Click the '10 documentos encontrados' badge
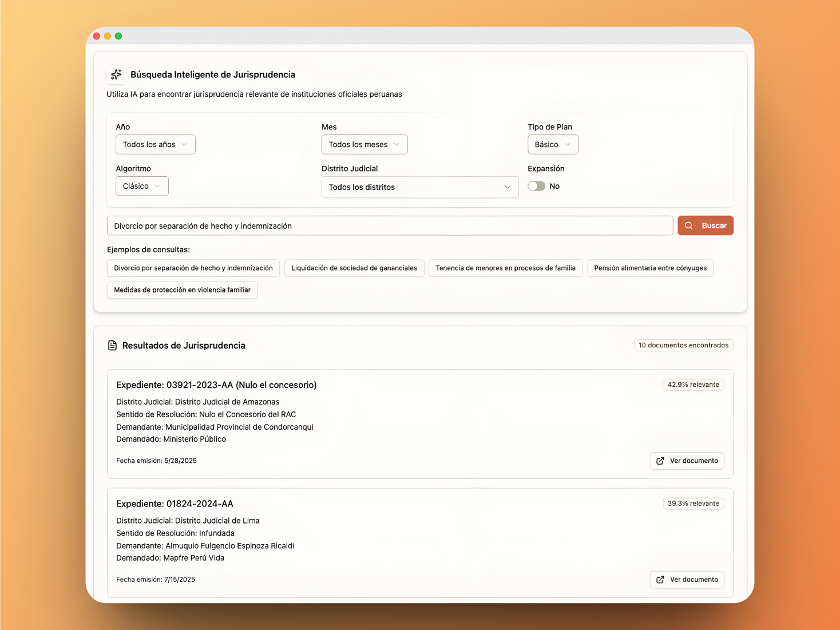Screen dimensions: 840x630 [x=683, y=346]
